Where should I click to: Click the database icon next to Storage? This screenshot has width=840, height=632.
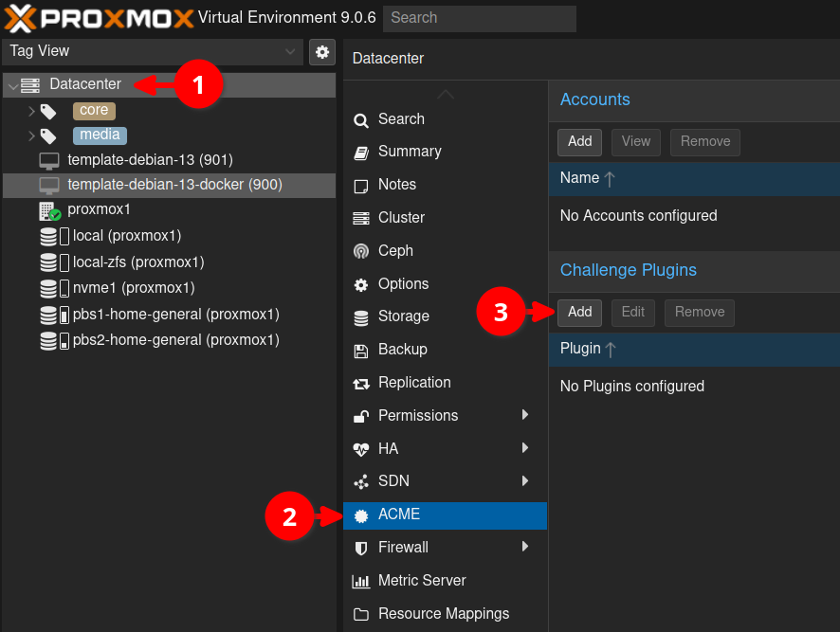(x=361, y=318)
